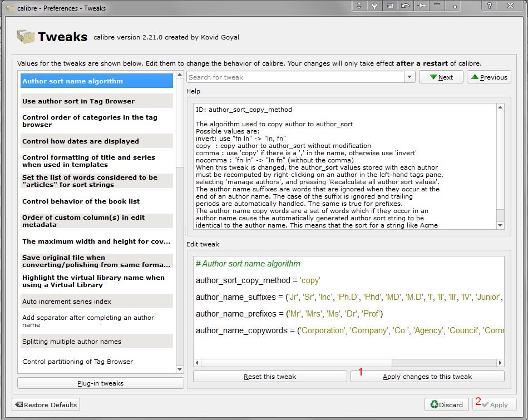Click the author_name_copywords line in editor
Screen dimensions: 528x420
click(349, 330)
